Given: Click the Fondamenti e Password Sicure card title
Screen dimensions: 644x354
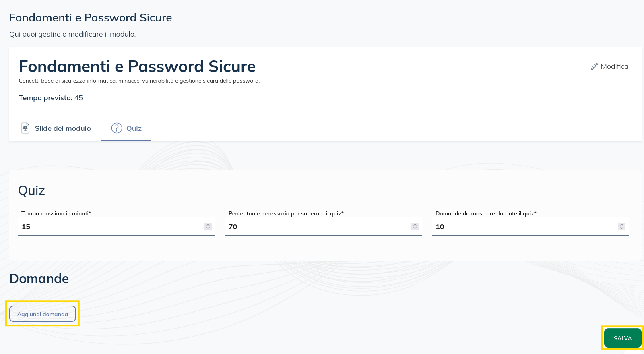Looking at the screenshot, I should tap(137, 66).
